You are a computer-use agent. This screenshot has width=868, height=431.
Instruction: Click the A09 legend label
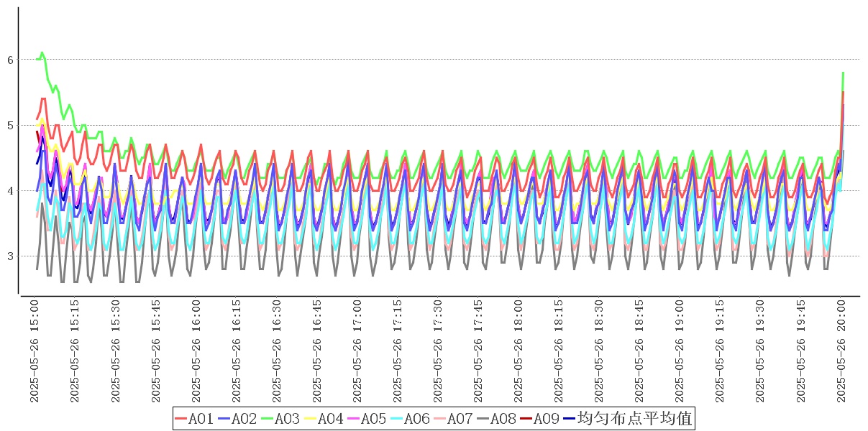pos(546,419)
